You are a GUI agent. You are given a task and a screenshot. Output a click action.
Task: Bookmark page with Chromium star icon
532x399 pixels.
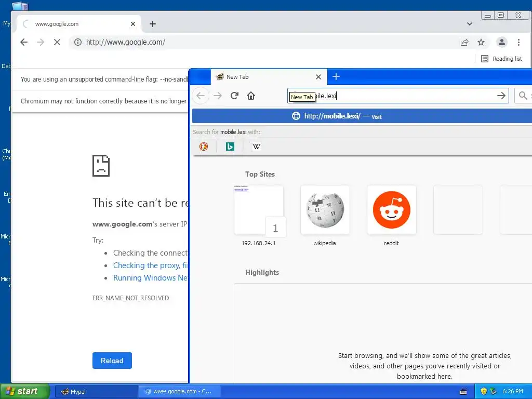(x=481, y=42)
